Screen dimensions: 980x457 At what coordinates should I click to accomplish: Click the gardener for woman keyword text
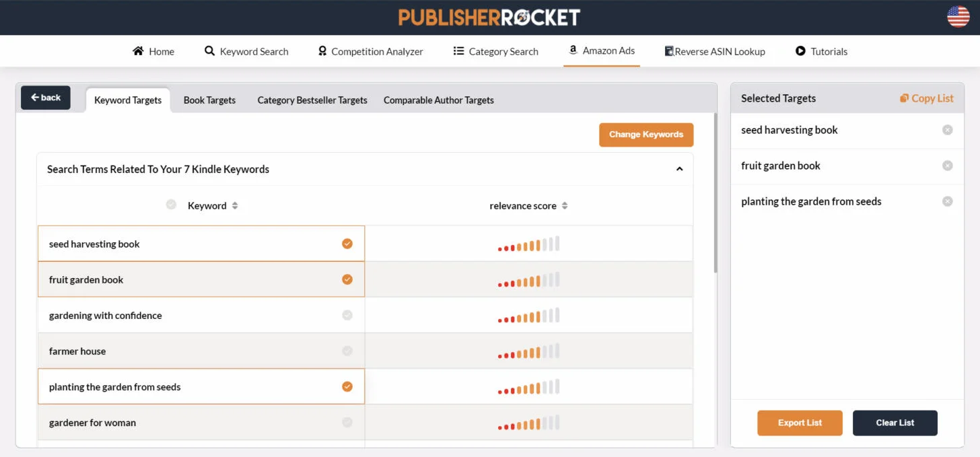click(92, 423)
